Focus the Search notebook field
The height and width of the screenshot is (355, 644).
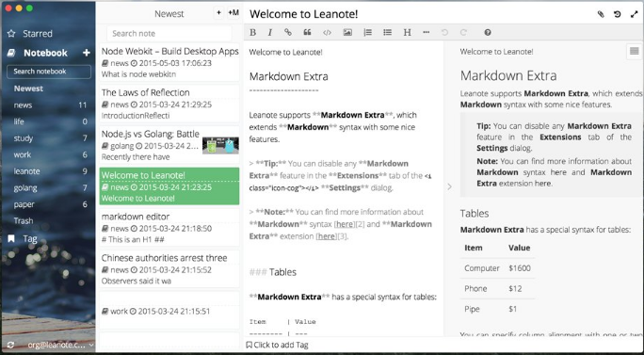[x=49, y=72]
